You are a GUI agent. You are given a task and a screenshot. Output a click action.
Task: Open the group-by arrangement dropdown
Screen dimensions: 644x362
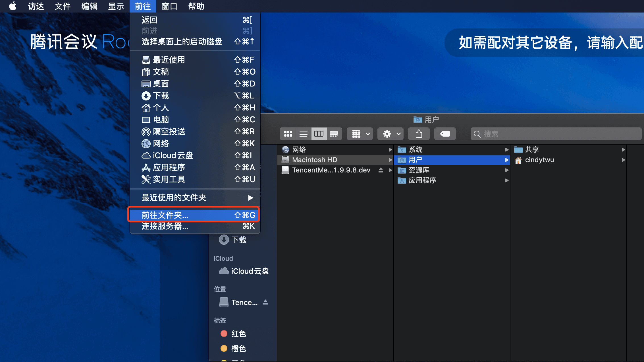click(360, 134)
